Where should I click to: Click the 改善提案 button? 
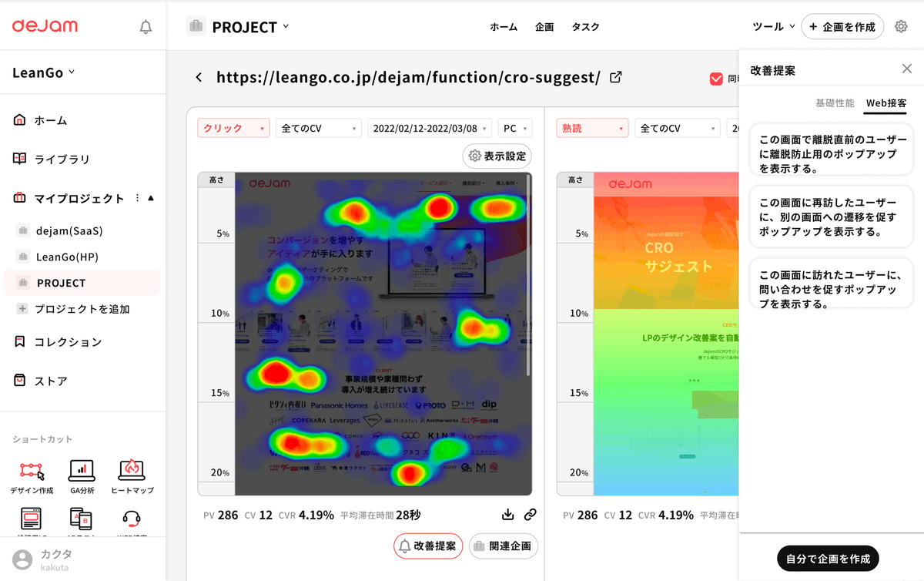[x=428, y=546]
